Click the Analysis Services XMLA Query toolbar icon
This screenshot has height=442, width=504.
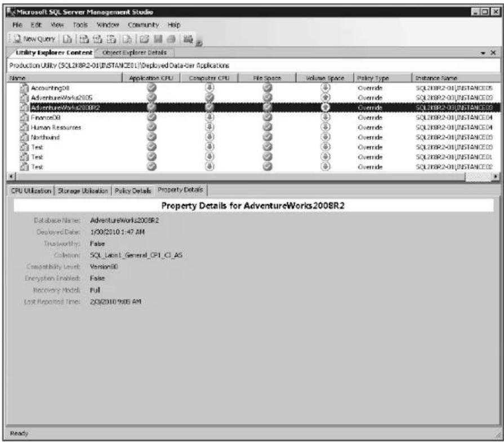click(x=111, y=39)
